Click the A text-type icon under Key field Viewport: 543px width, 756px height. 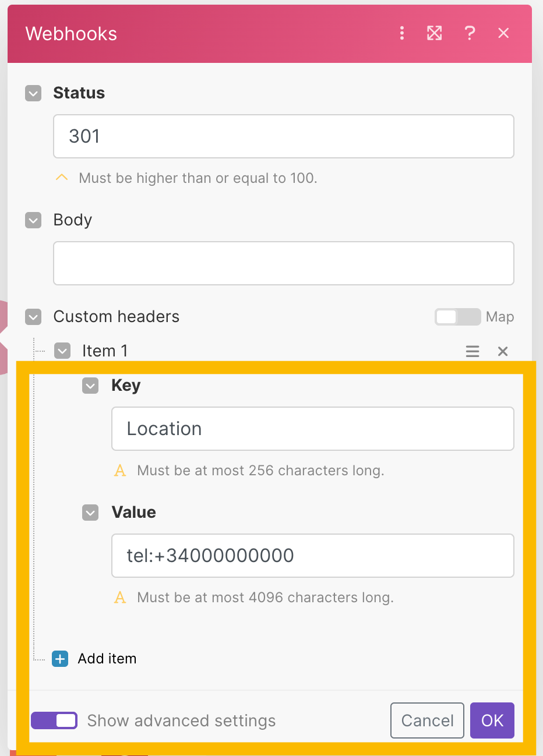click(x=120, y=471)
